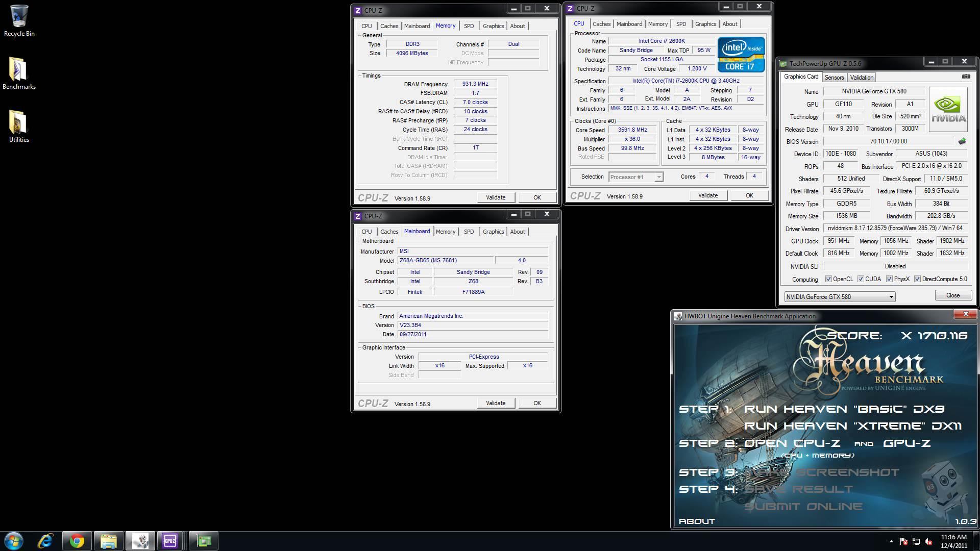Click OK in the CPU-Z CPU window

[749, 195]
